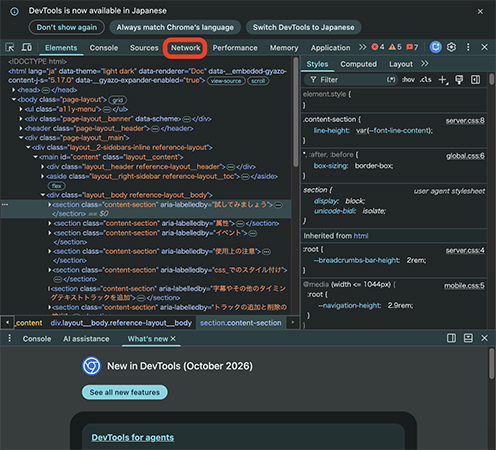
Task: Click Switch DevTools to Japanese
Action: (x=303, y=27)
